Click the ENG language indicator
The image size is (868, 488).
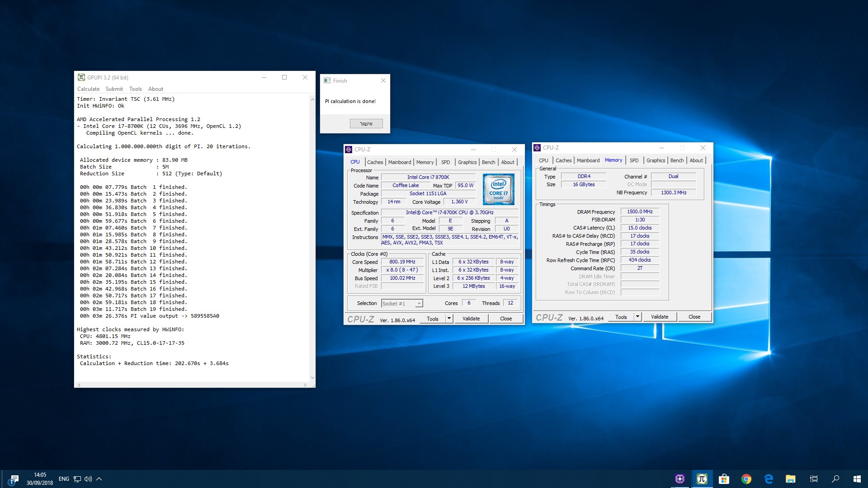[x=64, y=479]
